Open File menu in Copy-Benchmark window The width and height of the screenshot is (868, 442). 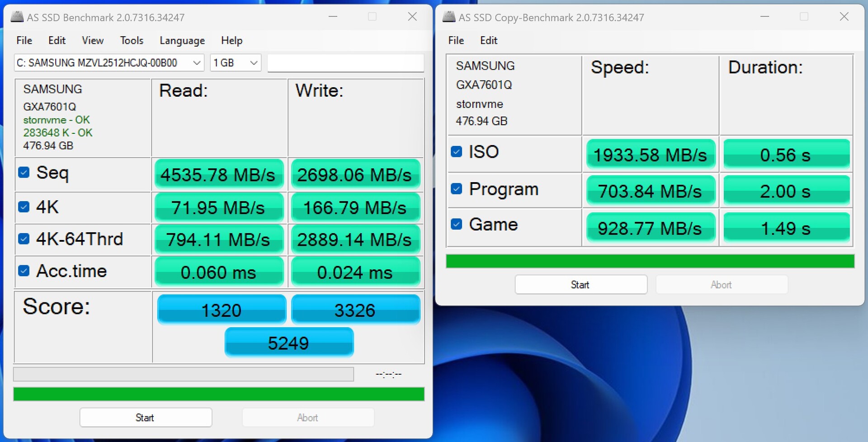coord(456,40)
